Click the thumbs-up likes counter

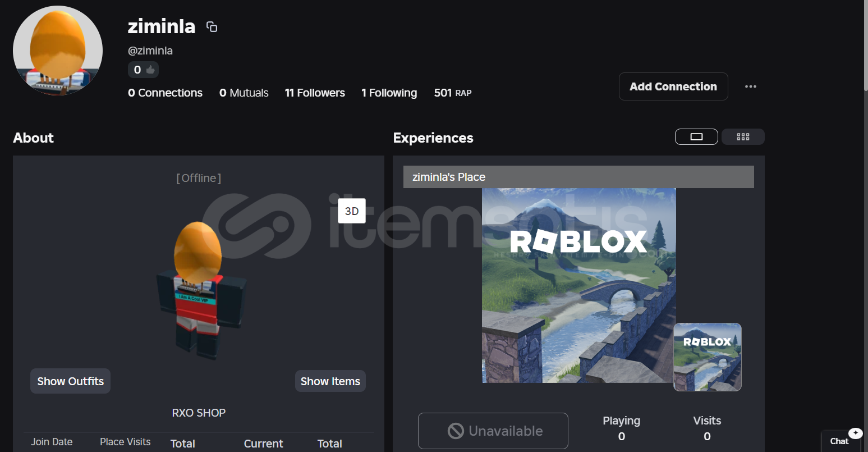click(143, 70)
